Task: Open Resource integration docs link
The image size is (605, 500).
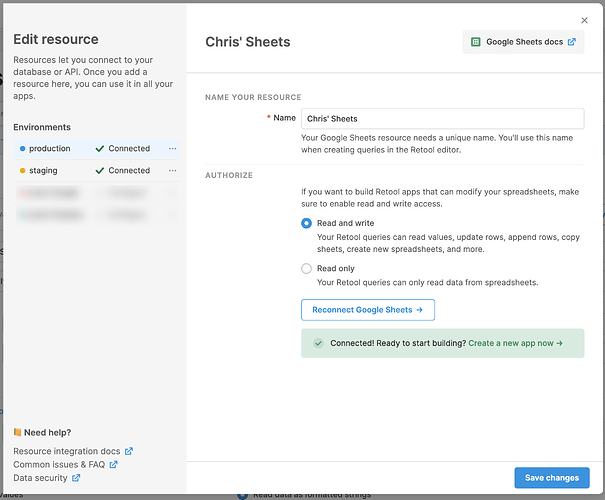Action: (x=67, y=451)
